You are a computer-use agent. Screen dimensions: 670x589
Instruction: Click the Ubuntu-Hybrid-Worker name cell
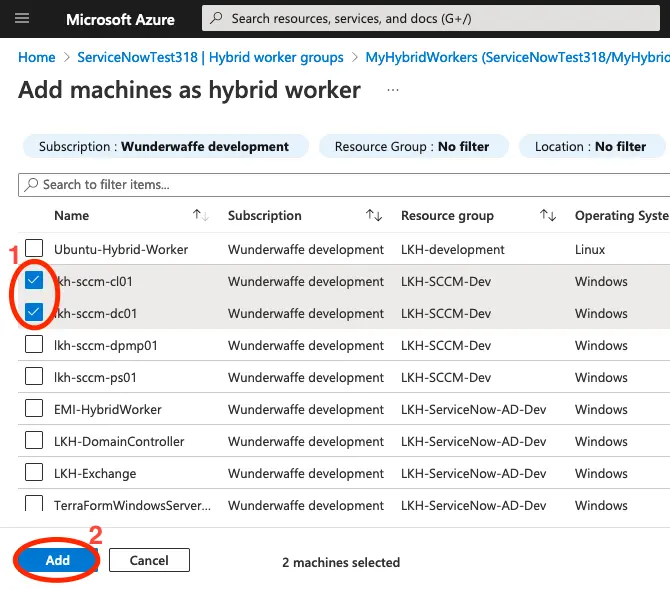121,249
